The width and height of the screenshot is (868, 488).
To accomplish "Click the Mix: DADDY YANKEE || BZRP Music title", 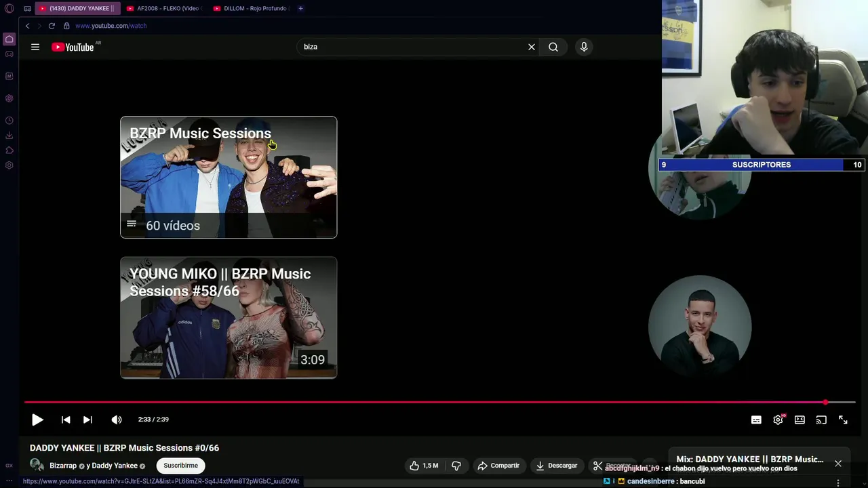I will click(x=750, y=460).
